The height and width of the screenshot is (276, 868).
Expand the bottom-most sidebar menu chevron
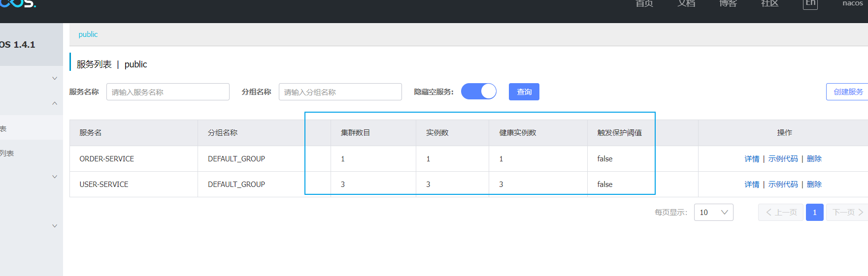pos(55,226)
